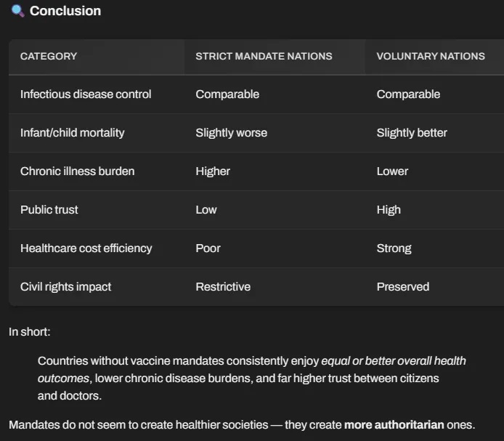Click the STRICT MANDATE NATIONS column header
The height and width of the screenshot is (441, 504).
264,56
